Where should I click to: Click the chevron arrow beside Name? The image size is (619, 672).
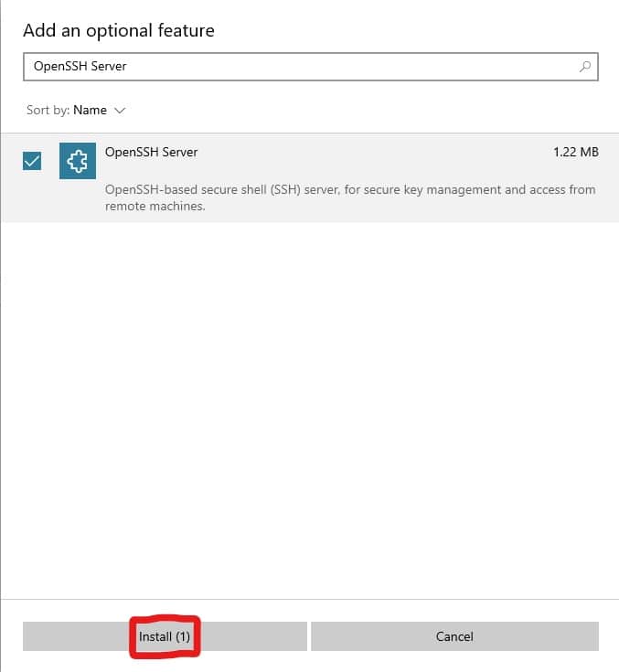[120, 111]
